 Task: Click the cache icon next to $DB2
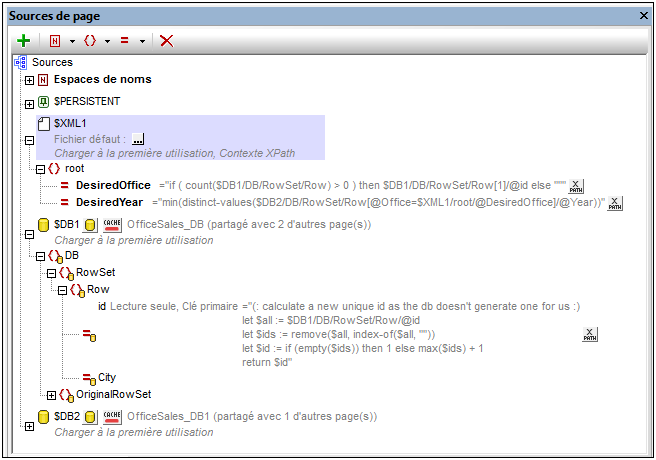[x=112, y=417]
